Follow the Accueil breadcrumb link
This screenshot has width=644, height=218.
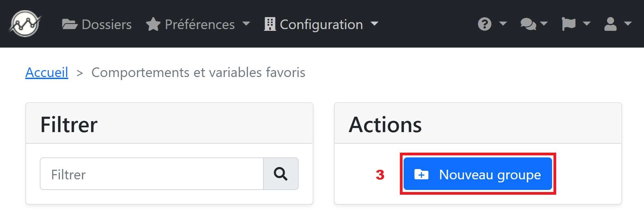47,73
